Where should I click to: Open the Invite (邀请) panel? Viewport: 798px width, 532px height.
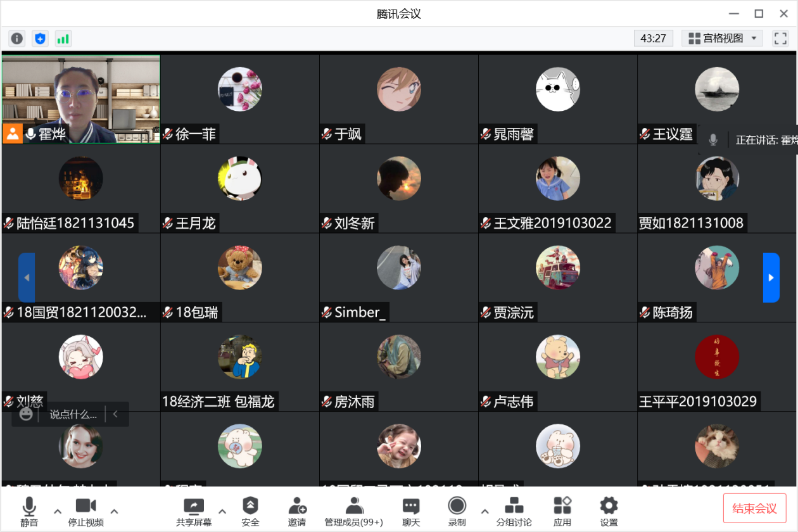[x=297, y=512]
